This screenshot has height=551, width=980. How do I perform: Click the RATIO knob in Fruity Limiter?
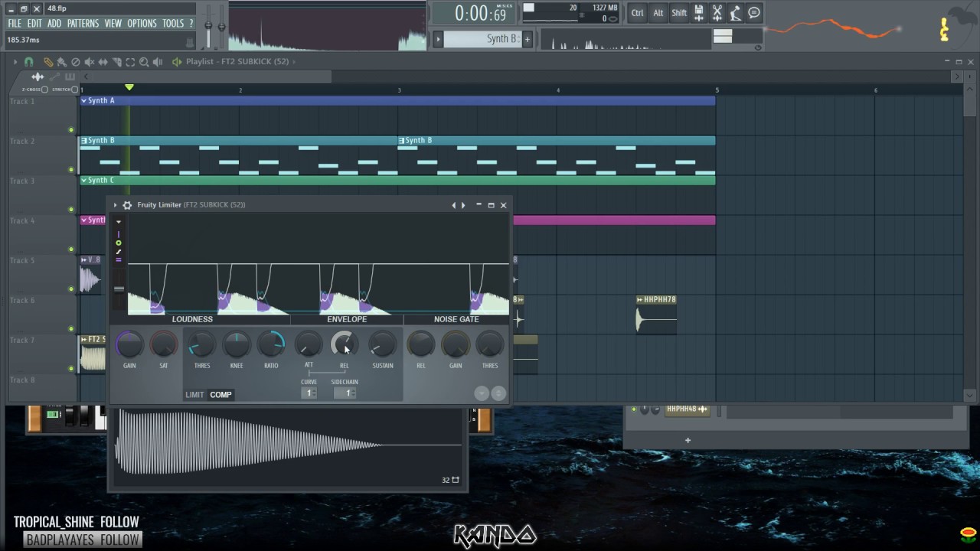271,345
